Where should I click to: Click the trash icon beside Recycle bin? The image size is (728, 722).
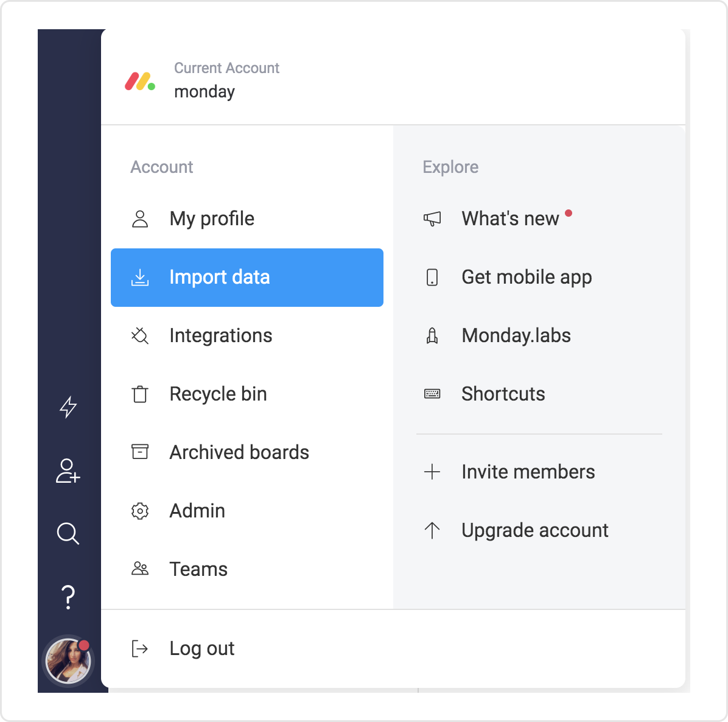[x=140, y=394]
